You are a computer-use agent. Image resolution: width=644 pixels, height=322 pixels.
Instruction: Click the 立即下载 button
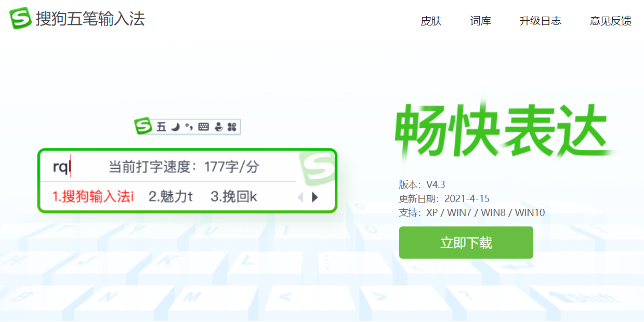pyautogui.click(x=466, y=243)
